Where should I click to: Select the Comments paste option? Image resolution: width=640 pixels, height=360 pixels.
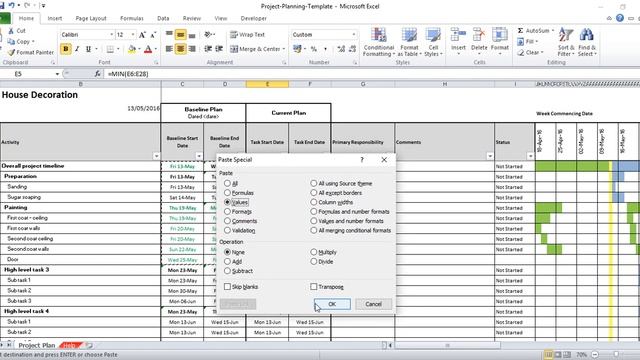[x=227, y=221]
